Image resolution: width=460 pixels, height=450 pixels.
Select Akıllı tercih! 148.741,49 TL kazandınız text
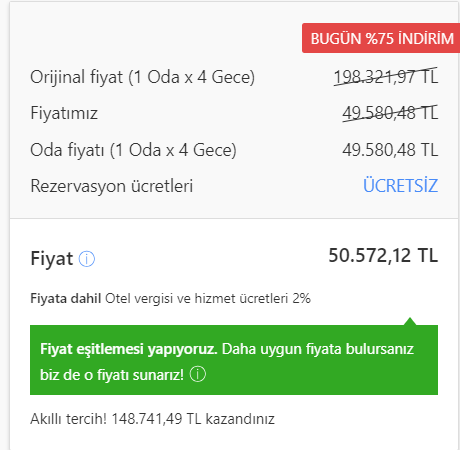(152, 419)
